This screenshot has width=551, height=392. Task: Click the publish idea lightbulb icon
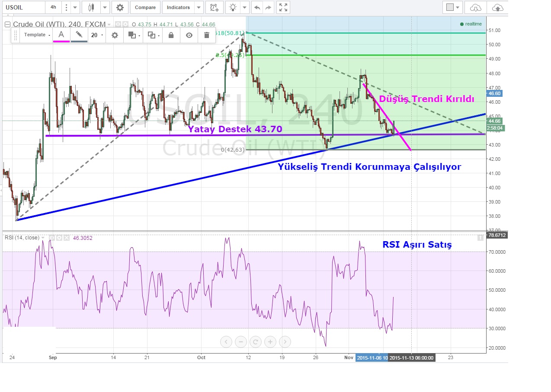click(233, 7)
